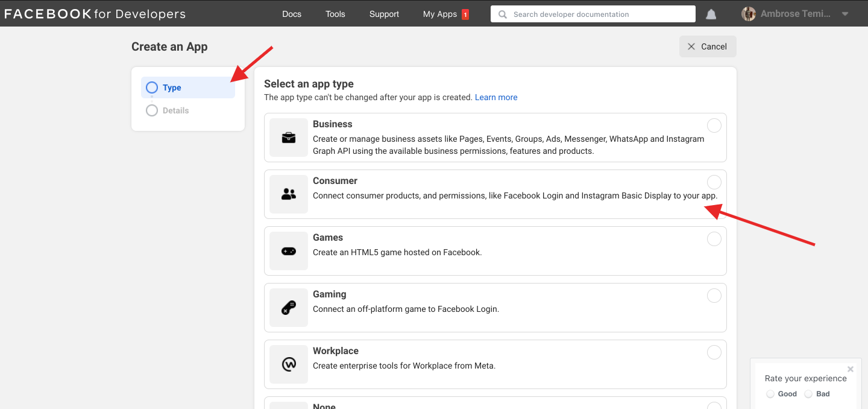This screenshot has height=409, width=868.
Task: Select the Consumer app type radio button
Action: [x=714, y=182]
